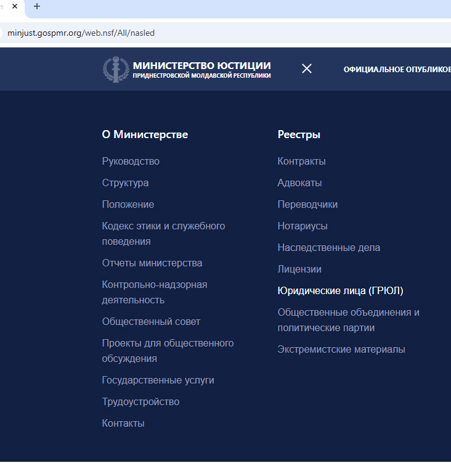The width and height of the screenshot is (451, 476).
Task: Open Государственные услуги page
Action: point(158,380)
